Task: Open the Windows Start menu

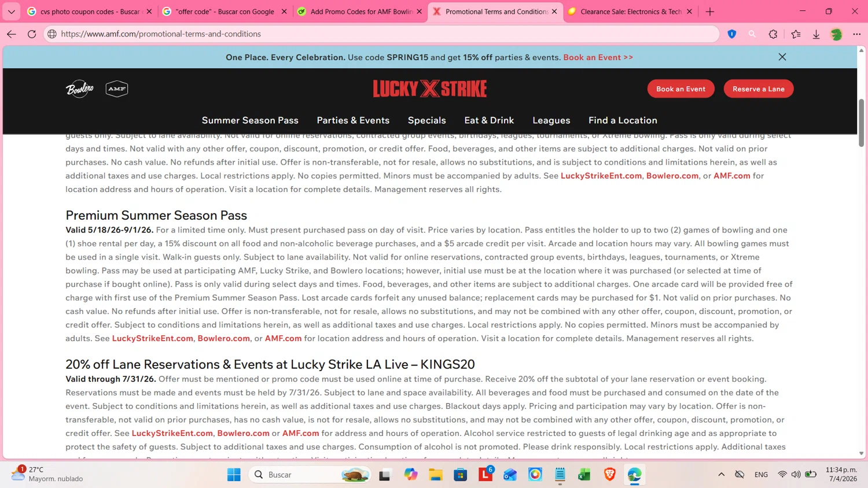Action: pos(234,475)
